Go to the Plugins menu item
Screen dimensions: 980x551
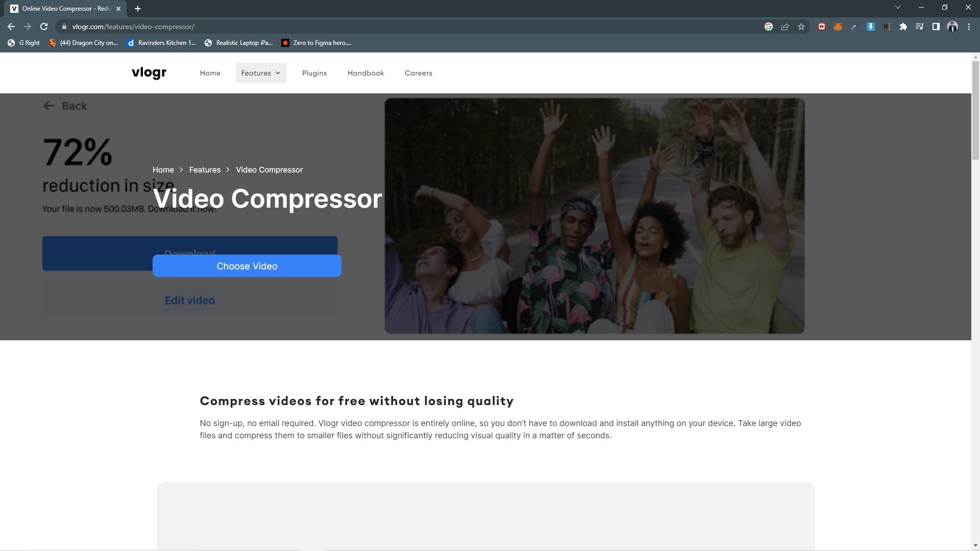(314, 73)
